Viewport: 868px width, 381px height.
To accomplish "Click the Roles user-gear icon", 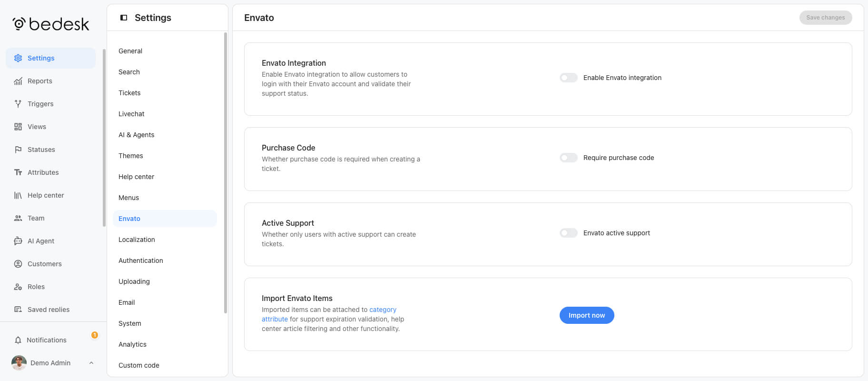I will click(x=18, y=287).
